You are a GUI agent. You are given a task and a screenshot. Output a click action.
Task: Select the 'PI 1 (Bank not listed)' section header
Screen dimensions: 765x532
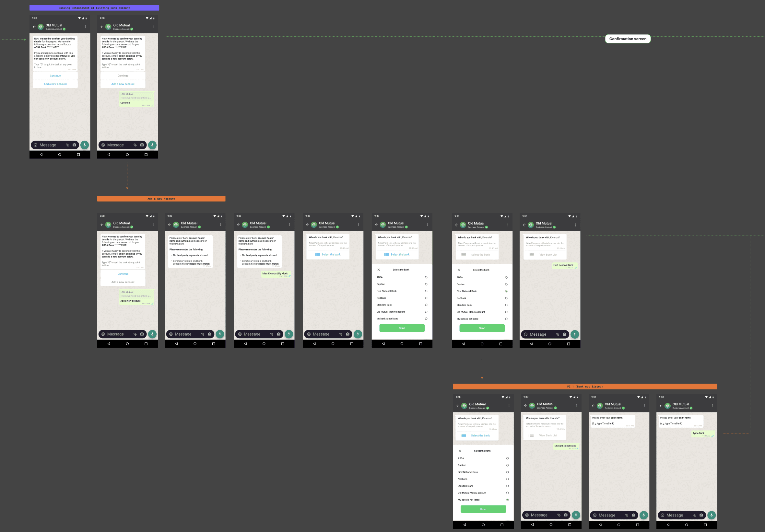click(x=584, y=387)
